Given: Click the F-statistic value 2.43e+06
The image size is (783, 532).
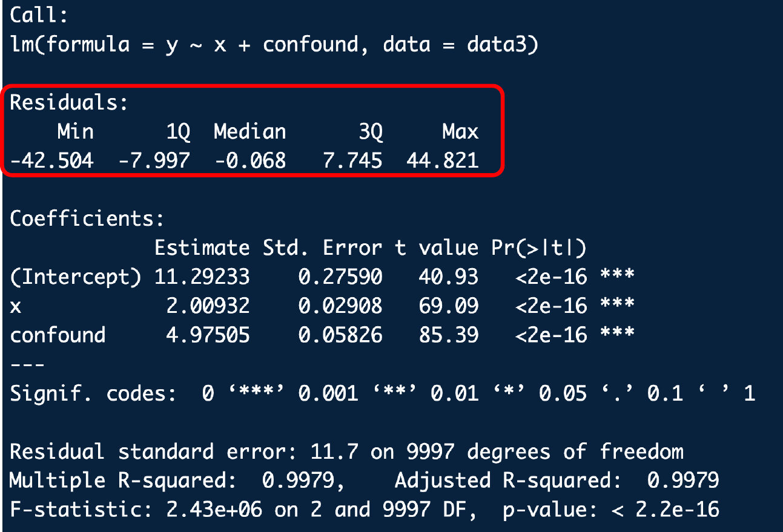Looking at the screenshot, I should 214,510.
